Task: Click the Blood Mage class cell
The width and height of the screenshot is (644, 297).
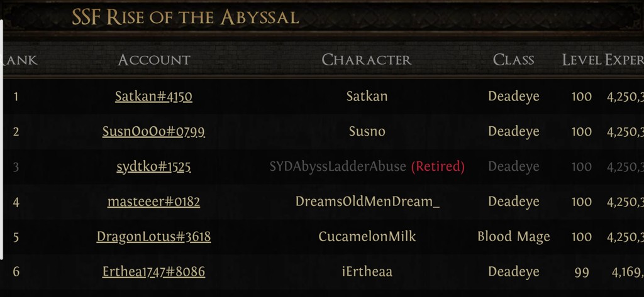Action: [513, 237]
